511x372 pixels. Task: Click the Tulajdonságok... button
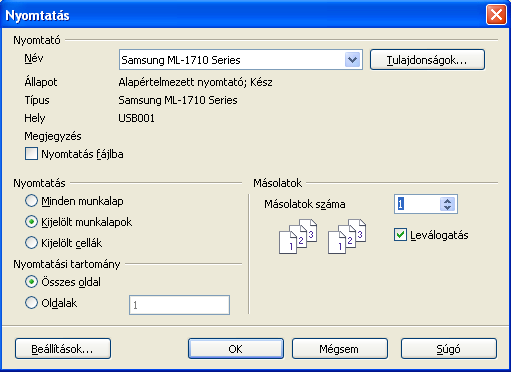click(427, 60)
